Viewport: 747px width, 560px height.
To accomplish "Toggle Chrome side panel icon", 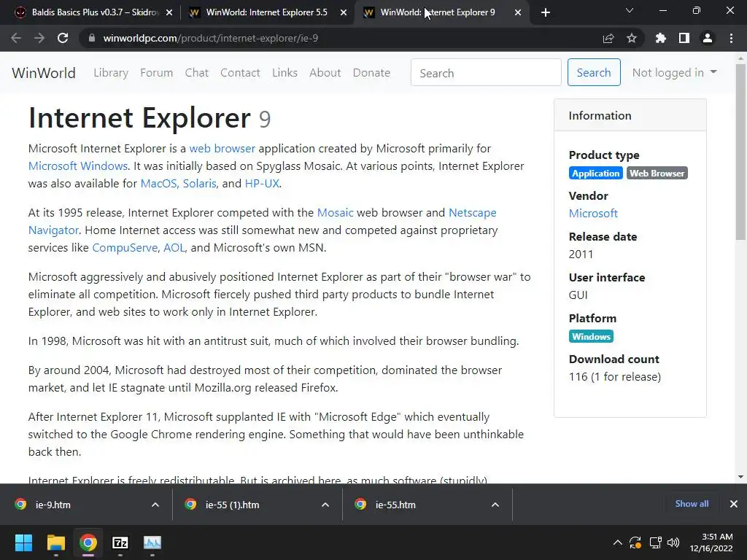I will (x=684, y=38).
